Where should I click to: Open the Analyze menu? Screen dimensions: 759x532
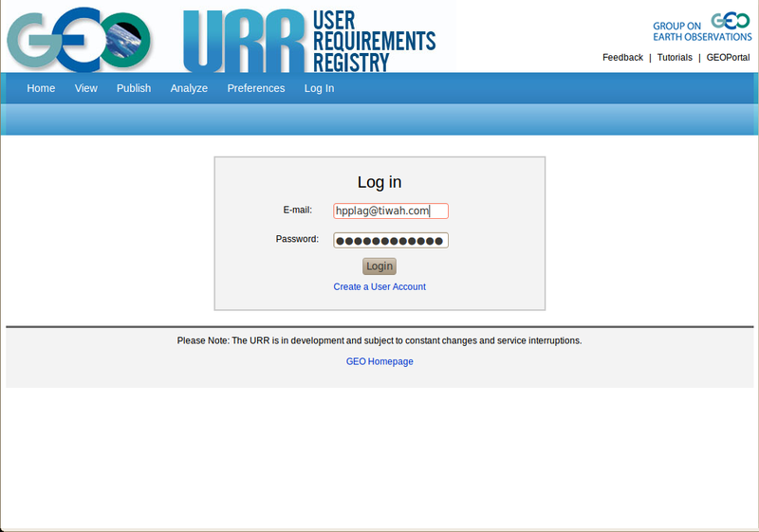pos(189,88)
